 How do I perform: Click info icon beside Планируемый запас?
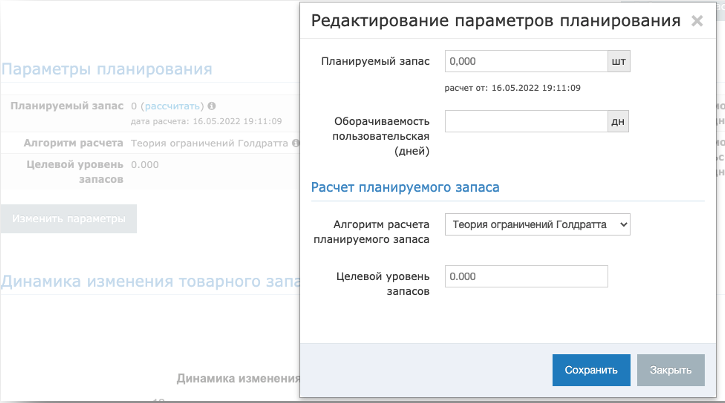click(212, 106)
